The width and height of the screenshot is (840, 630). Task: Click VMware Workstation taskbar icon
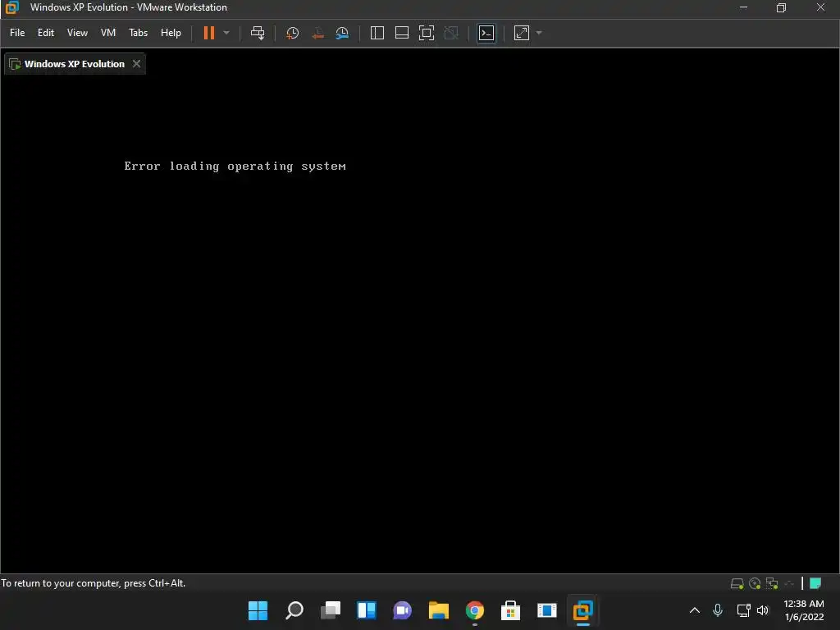pos(583,610)
